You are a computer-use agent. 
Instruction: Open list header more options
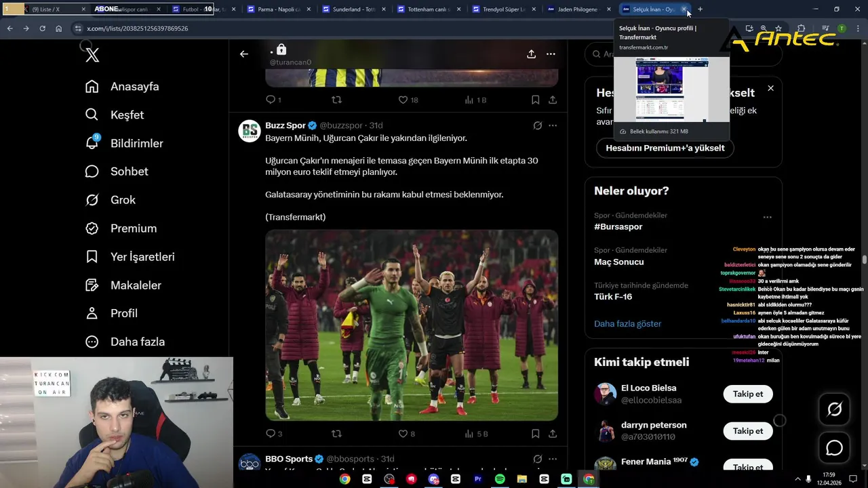[551, 54]
